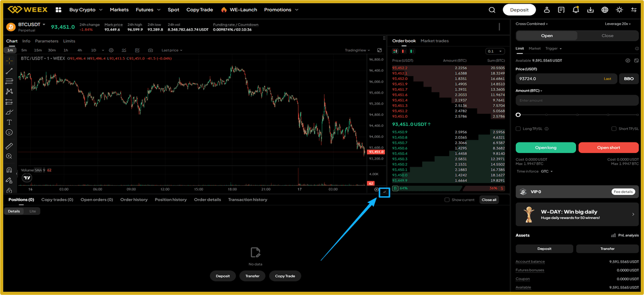This screenshot has width=644, height=295.
Task: Open chart settings gear
Action: pyautogui.click(x=112, y=50)
